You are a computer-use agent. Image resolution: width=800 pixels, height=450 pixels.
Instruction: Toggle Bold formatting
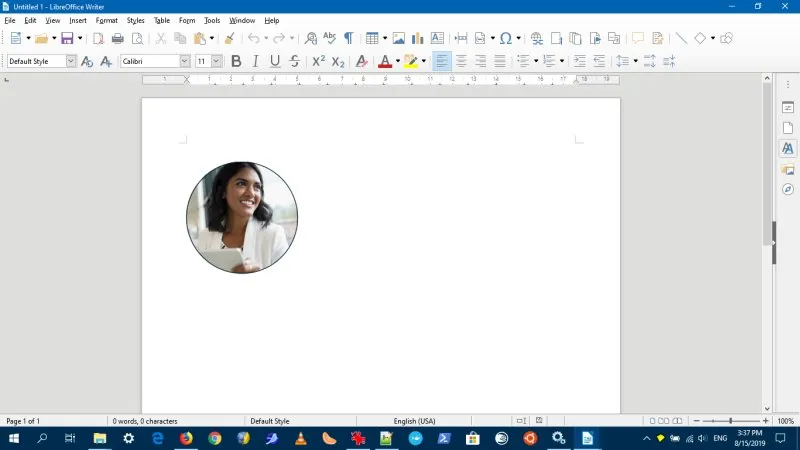pyautogui.click(x=236, y=61)
